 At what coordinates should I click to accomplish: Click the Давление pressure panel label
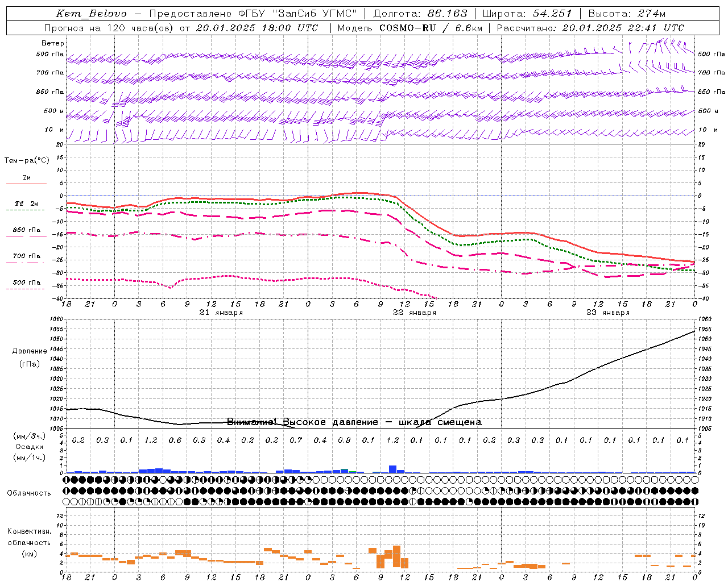(x=29, y=351)
